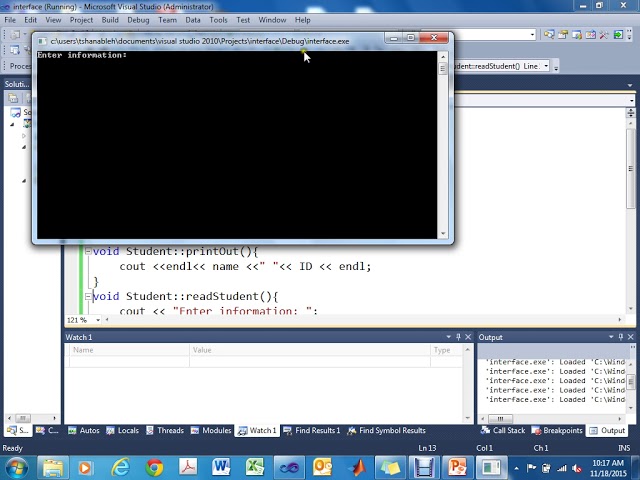Viewport: 640px width, 480px height.
Task: Close the Output panel
Action: click(631, 337)
